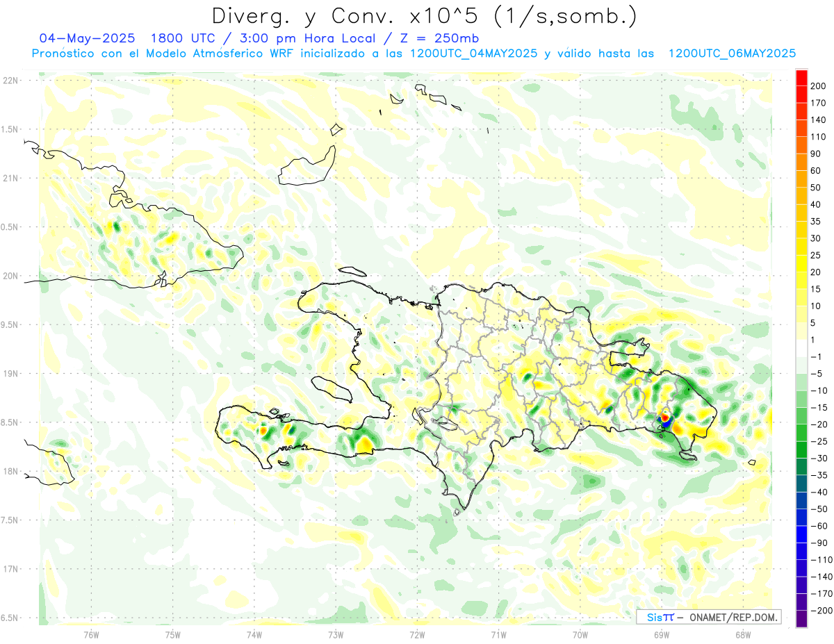
Task: Click the longitude axis label "76W"
Action: [91, 634]
